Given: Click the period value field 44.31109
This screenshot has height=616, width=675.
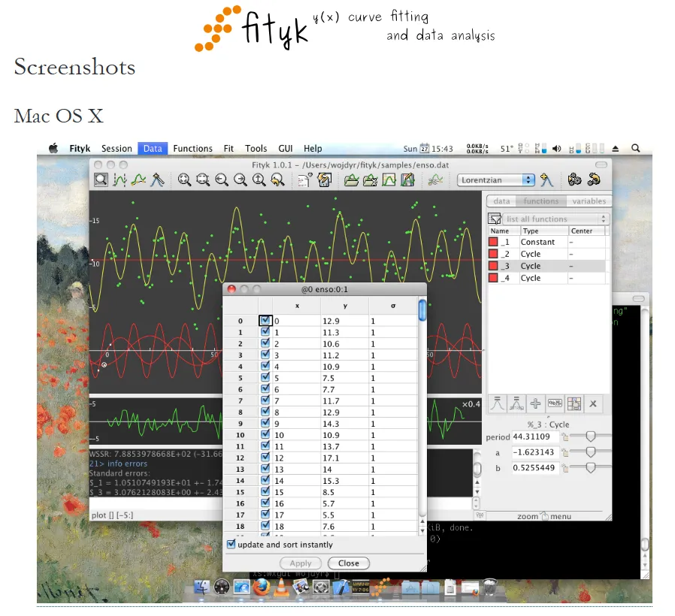Looking at the screenshot, I should click(535, 436).
